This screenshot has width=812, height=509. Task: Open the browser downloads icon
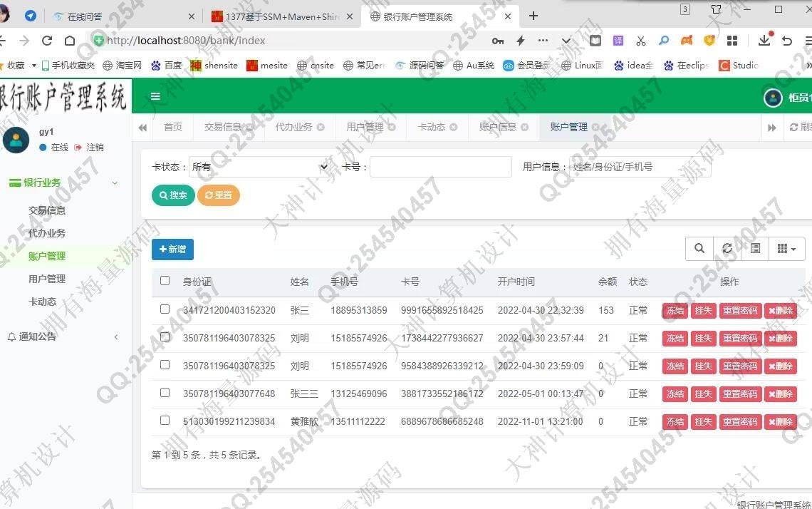coord(764,40)
